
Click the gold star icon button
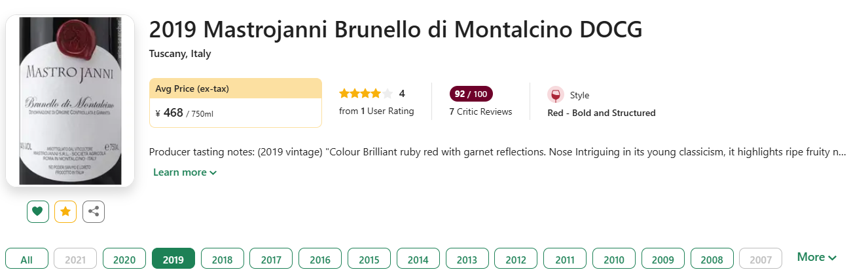pos(65,211)
